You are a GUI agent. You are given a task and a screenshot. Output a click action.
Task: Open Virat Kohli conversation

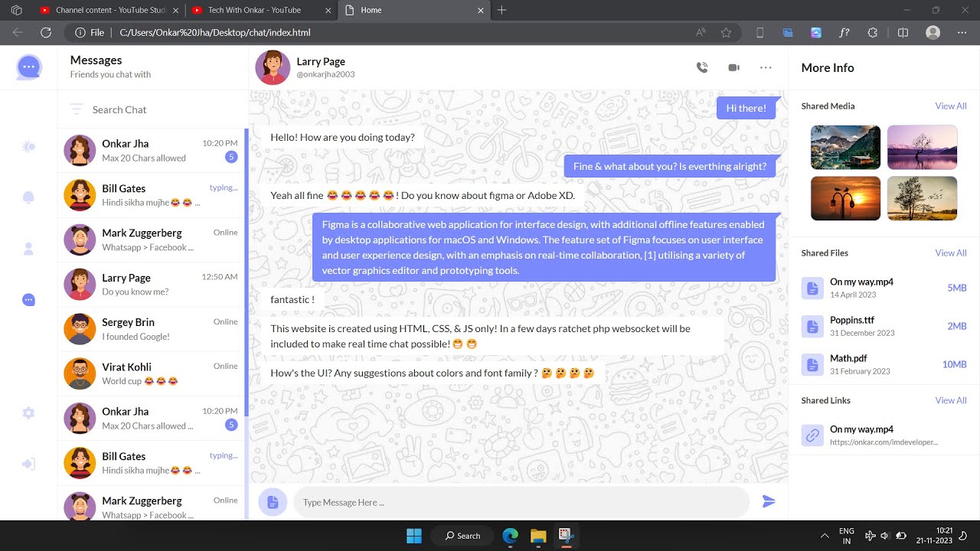coord(152,373)
